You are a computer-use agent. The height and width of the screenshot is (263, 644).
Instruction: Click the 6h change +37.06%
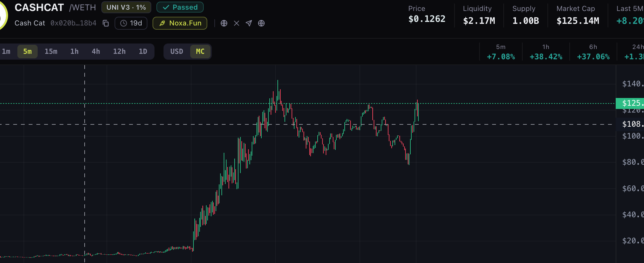tap(593, 57)
